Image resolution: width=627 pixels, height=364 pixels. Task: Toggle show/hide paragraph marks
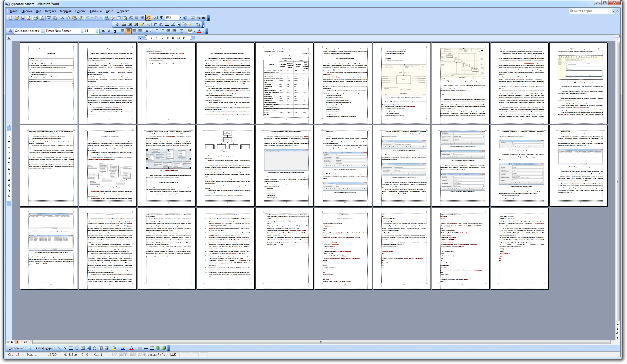tap(162, 18)
